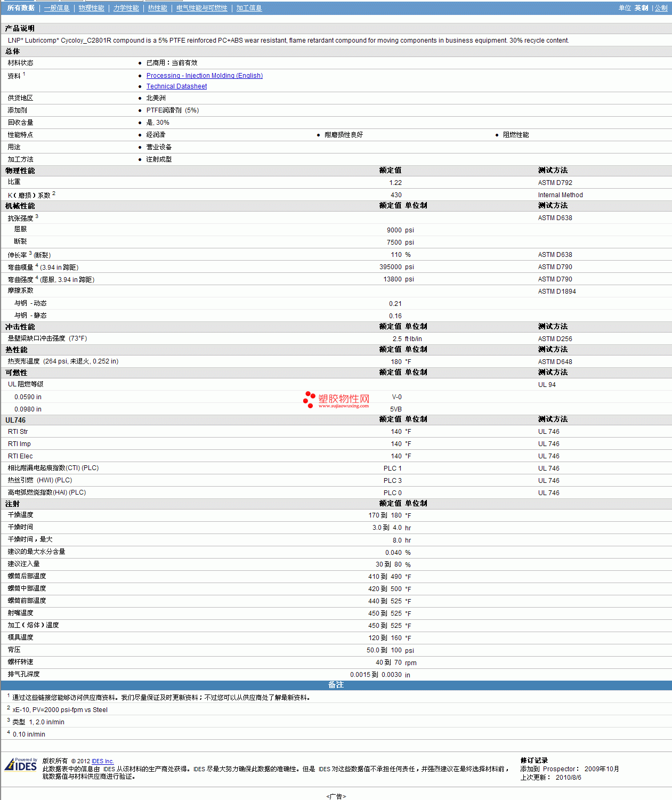Open the 一般信息 tab
The image size is (672, 800).
[56, 8]
